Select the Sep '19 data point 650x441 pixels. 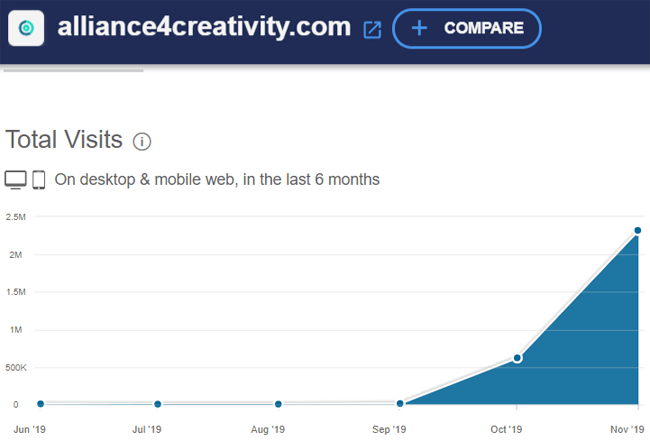[x=400, y=403]
